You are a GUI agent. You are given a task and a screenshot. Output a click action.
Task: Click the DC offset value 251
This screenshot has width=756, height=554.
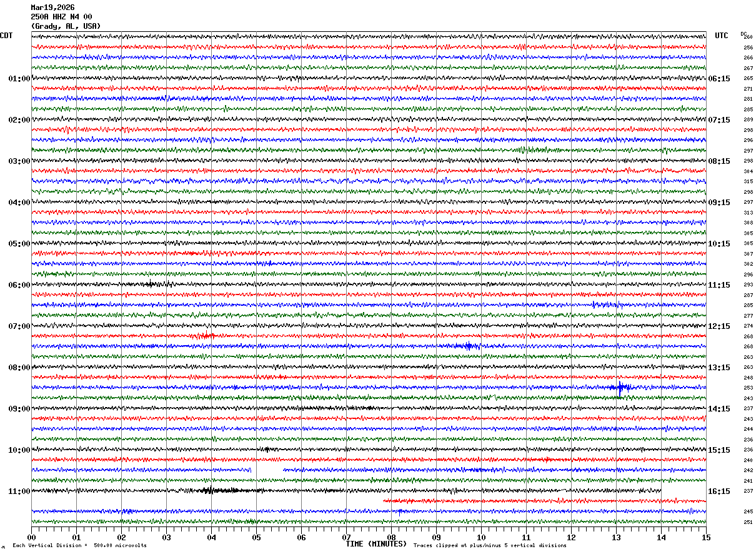pyautogui.click(x=748, y=522)
